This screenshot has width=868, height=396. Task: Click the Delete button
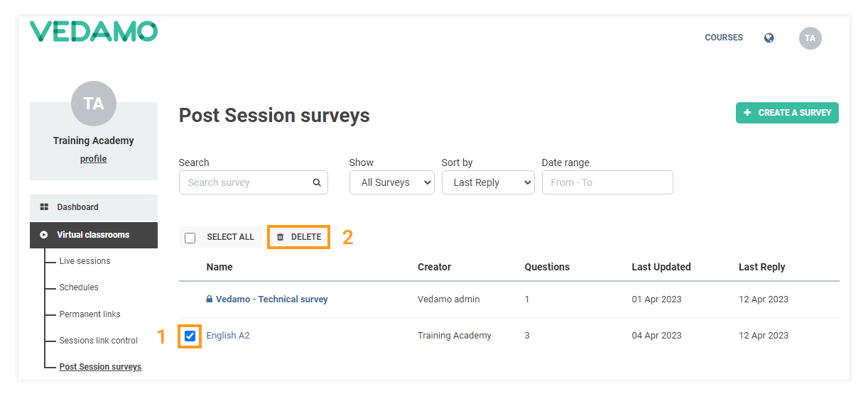pyautogui.click(x=299, y=237)
